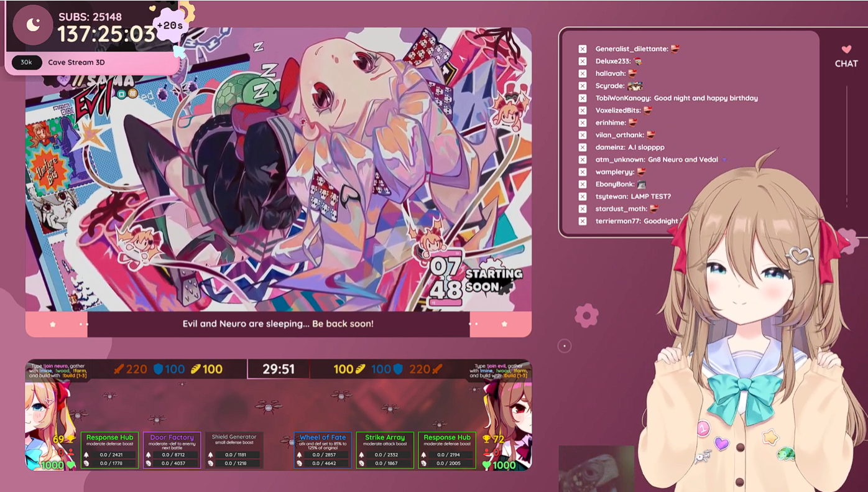Click the crescent moon icon beside the subs counter

pyautogui.click(x=34, y=25)
